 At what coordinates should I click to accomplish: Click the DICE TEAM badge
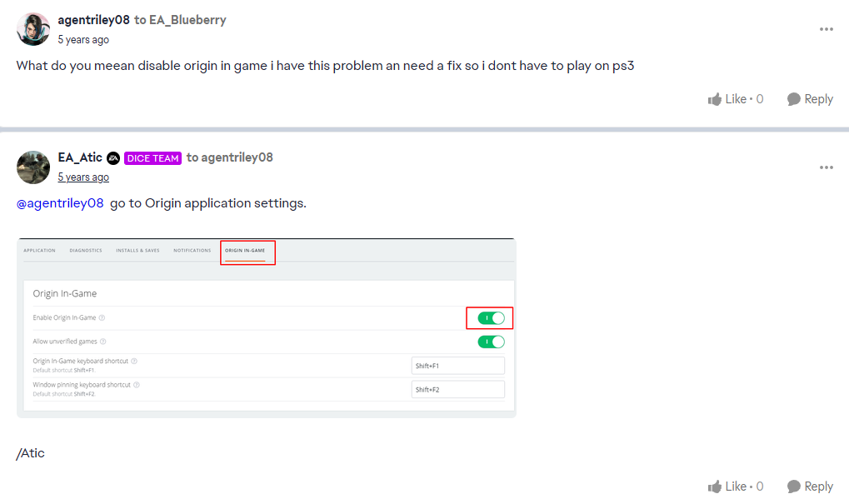coord(152,158)
